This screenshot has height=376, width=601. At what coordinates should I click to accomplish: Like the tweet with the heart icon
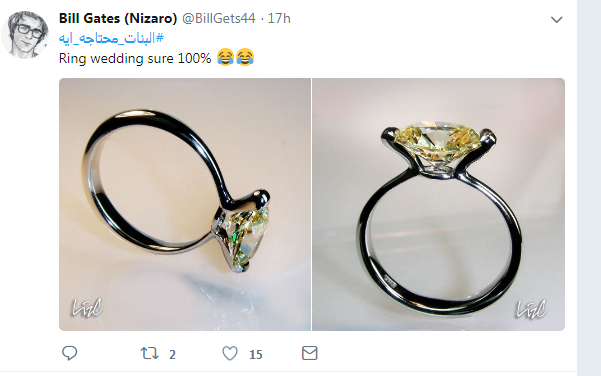230,353
